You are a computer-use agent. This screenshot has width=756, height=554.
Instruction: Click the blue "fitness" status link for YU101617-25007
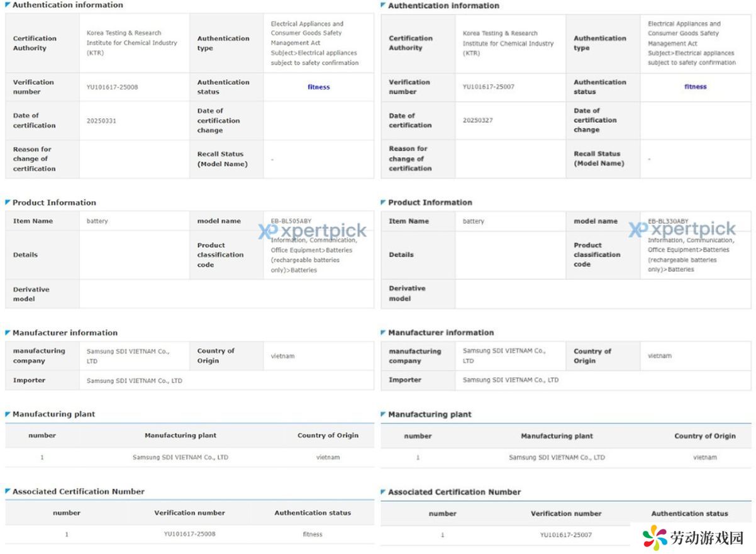[x=696, y=87]
